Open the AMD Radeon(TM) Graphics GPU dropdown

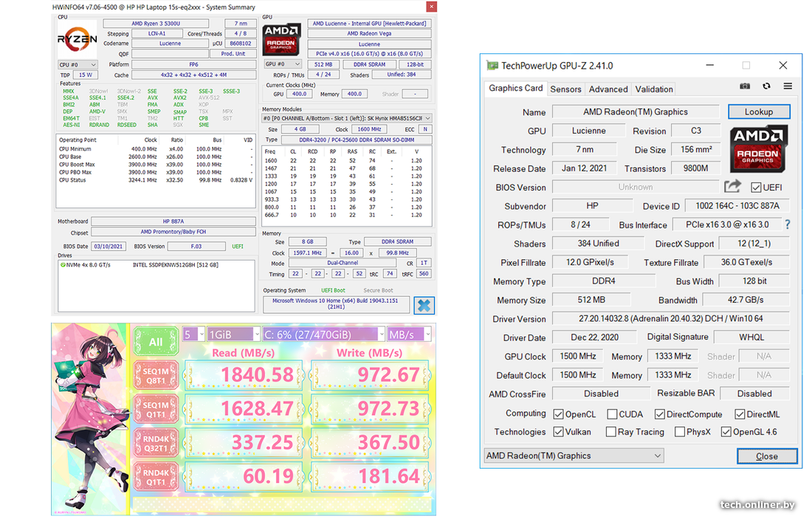574,456
